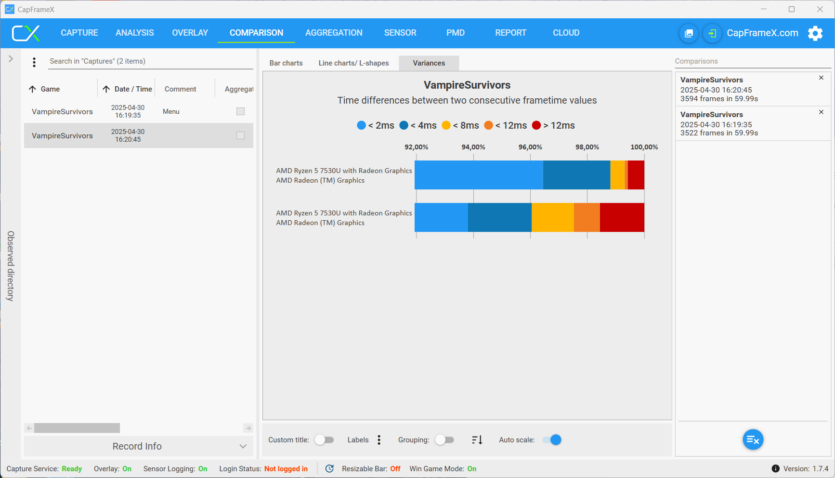Select the COMPARISON tab

pos(256,33)
